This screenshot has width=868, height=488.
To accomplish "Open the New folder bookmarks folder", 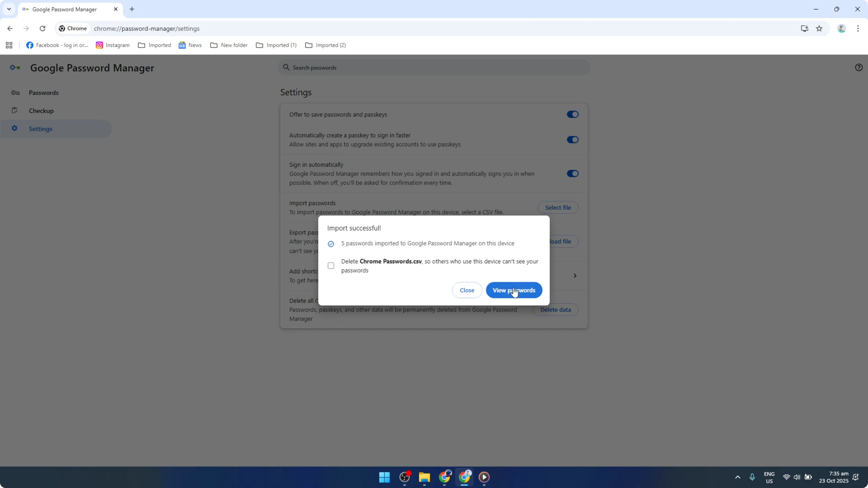I will [x=229, y=45].
